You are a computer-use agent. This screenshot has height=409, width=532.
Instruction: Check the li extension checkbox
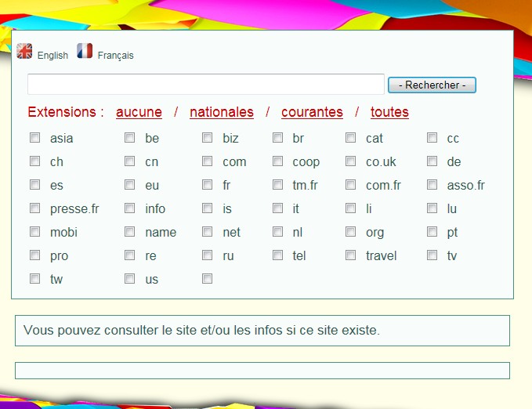click(x=350, y=208)
